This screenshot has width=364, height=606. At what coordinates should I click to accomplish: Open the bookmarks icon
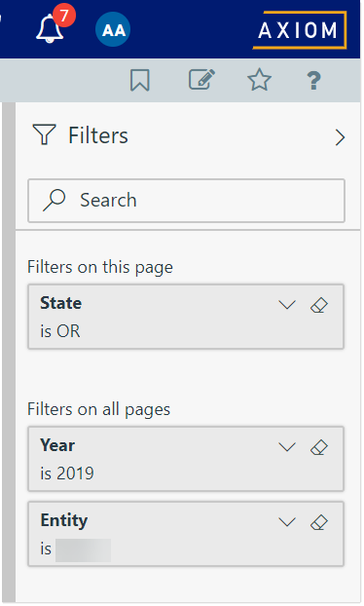point(140,80)
